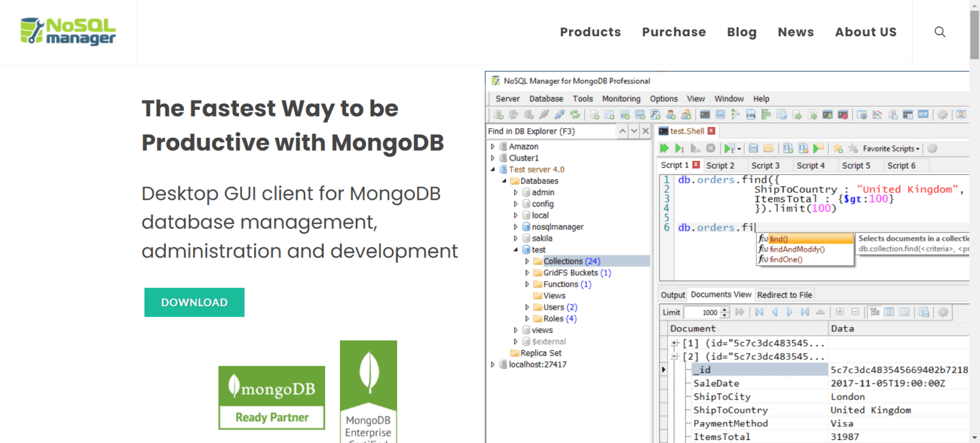The height and width of the screenshot is (443, 980).
Task: Click the Expand all plus icon in Documents View
Action: point(840,312)
